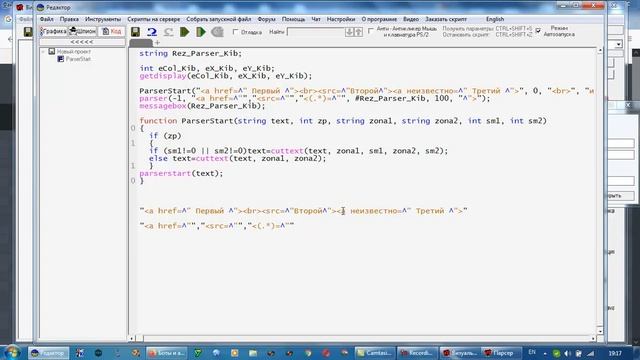Click the find-next down arrow icon
This screenshot has width=640, height=360.
[349, 32]
